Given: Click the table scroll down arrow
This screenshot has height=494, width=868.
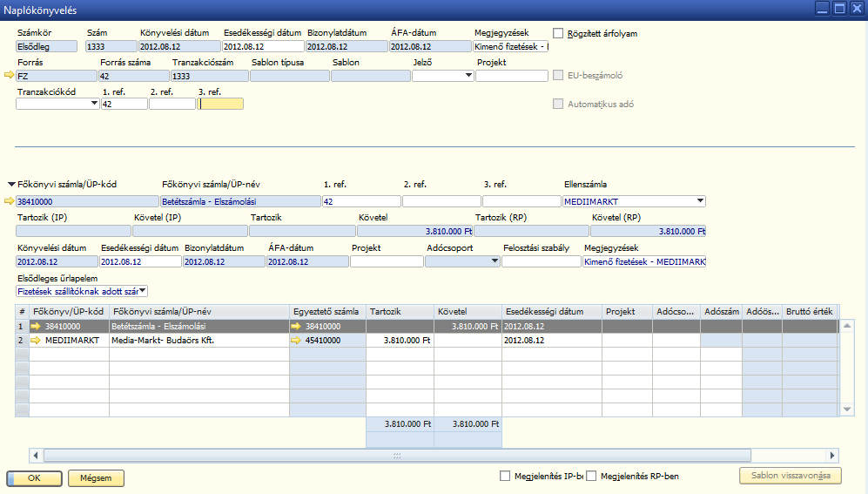Looking at the screenshot, I should [847, 409].
